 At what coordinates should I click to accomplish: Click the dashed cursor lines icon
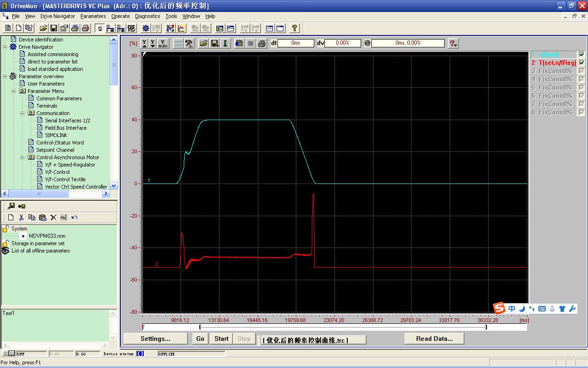(x=178, y=43)
